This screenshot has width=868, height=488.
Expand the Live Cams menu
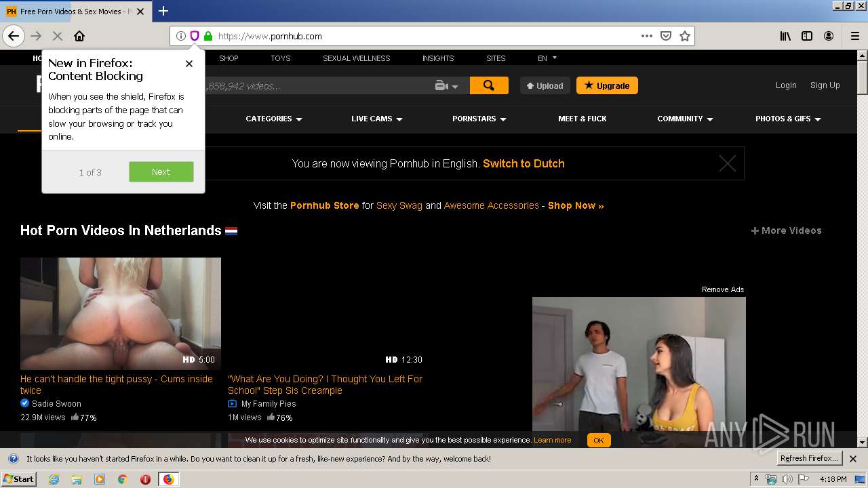[377, 119]
